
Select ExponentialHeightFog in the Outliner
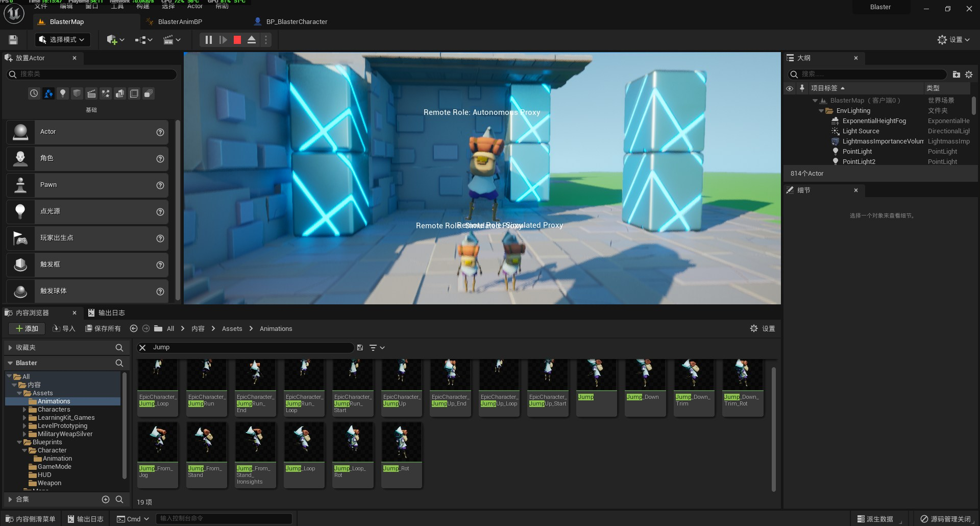pos(874,121)
